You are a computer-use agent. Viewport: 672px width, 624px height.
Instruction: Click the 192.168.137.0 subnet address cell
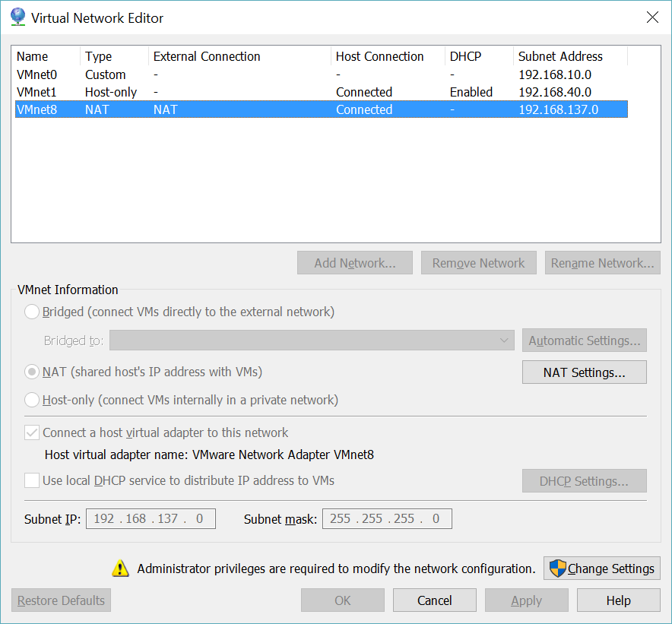(x=559, y=109)
